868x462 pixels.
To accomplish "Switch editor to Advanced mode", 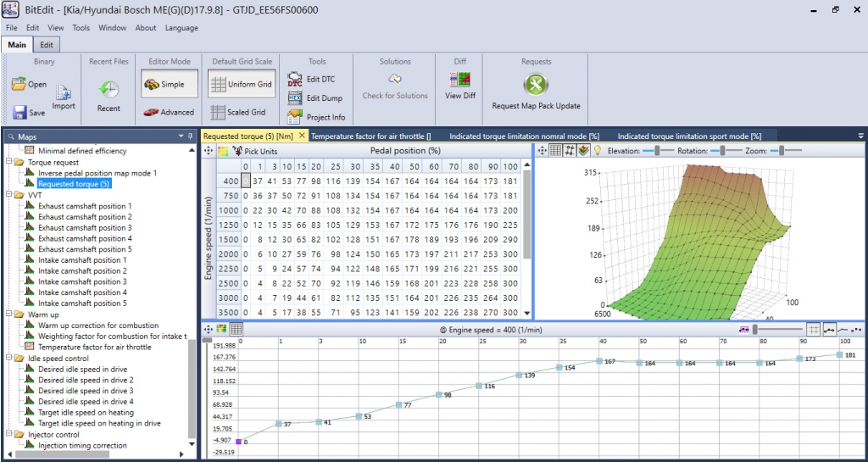I will 169,112.
